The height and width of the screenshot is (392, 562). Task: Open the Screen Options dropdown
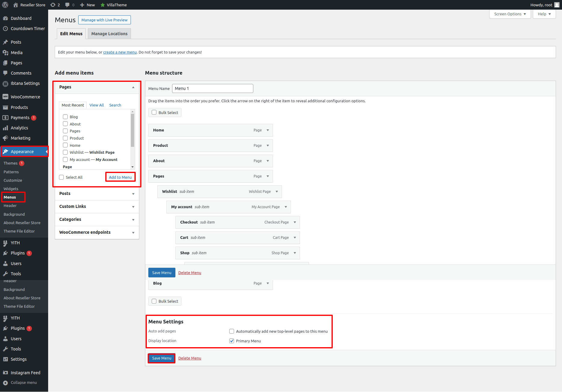click(510, 14)
